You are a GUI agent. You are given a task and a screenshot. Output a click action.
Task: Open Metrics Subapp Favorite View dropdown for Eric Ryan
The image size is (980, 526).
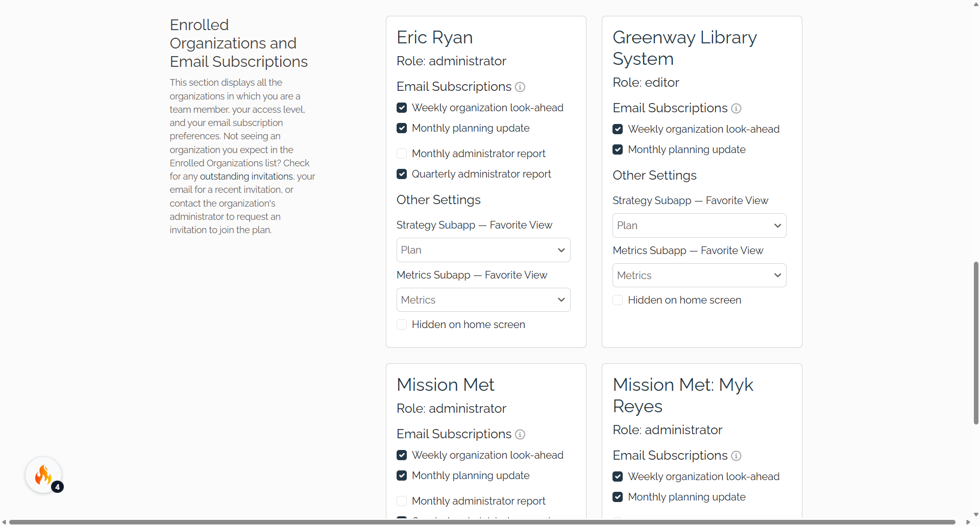pos(483,300)
